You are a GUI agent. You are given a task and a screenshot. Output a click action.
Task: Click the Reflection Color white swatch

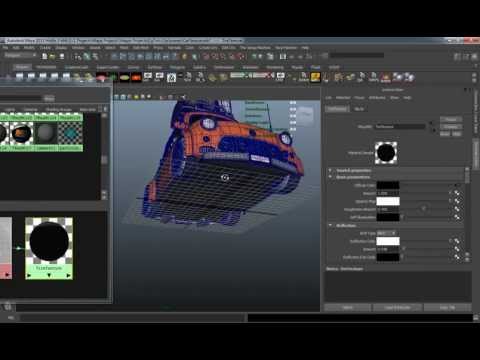point(388,241)
